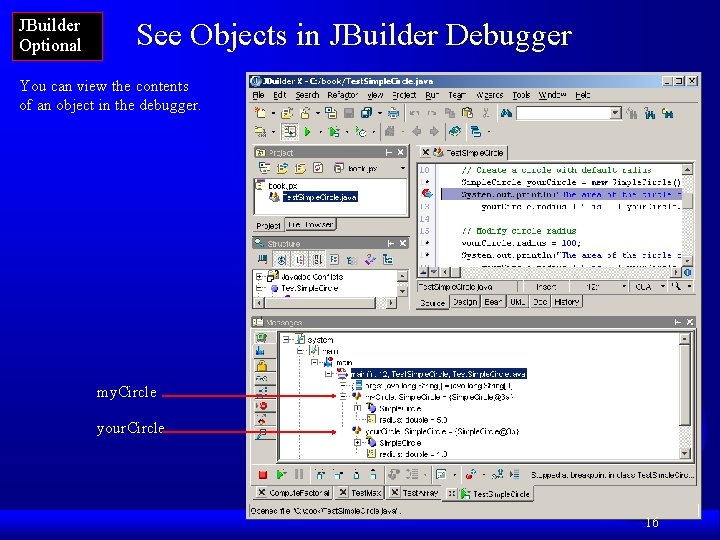Open the File menu

pos(258,95)
